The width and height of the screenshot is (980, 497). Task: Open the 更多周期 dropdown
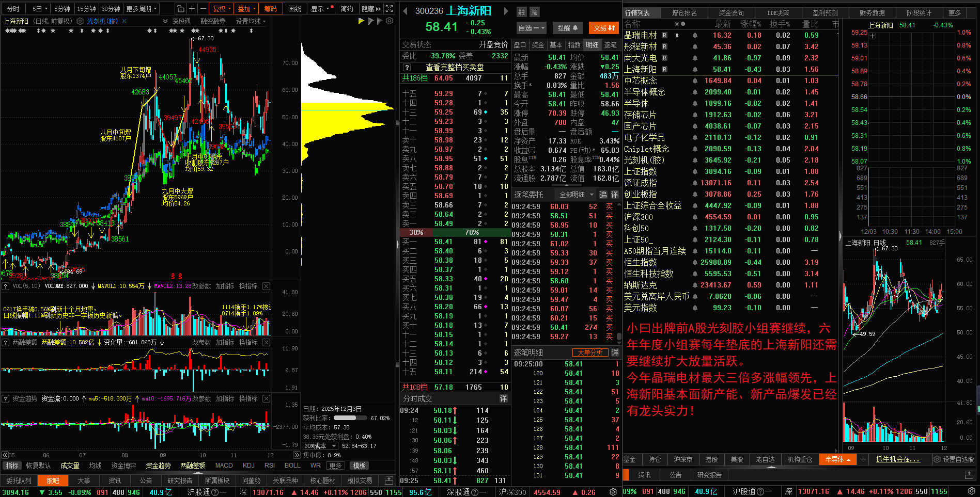(x=141, y=9)
